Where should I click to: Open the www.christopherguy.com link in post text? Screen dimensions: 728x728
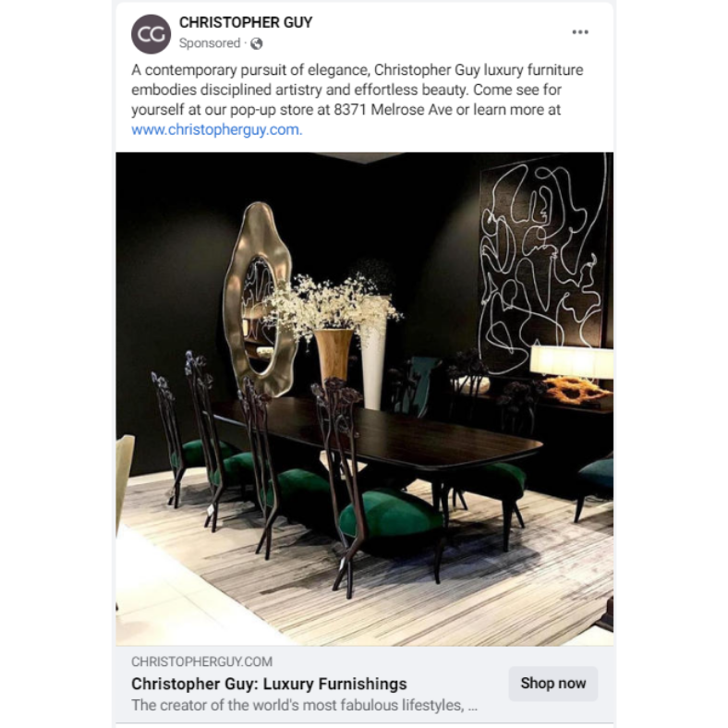click(x=216, y=129)
